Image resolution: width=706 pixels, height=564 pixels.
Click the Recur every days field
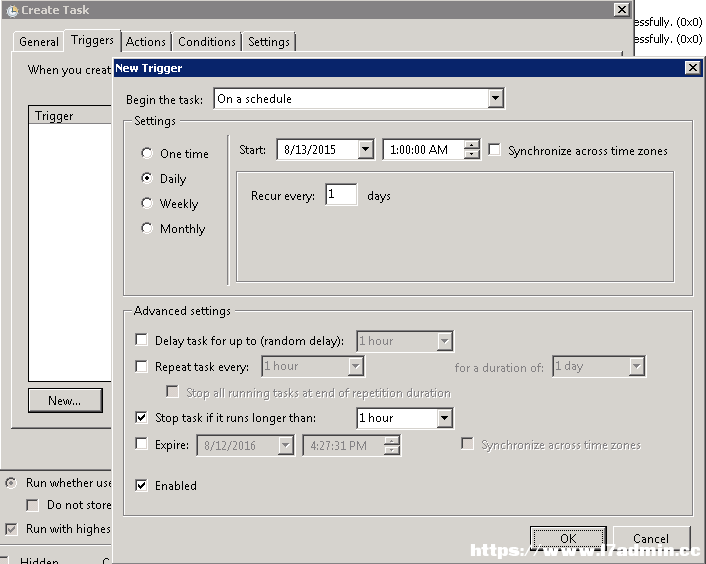point(341,194)
